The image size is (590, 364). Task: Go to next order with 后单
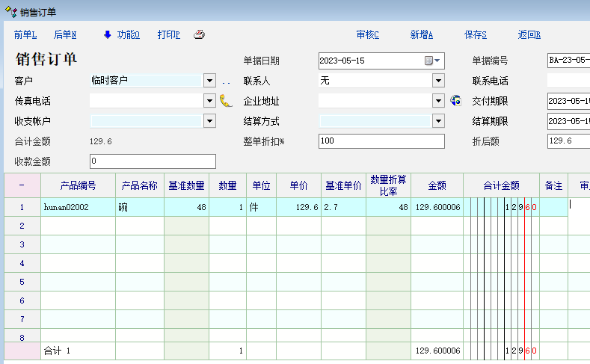tap(65, 34)
